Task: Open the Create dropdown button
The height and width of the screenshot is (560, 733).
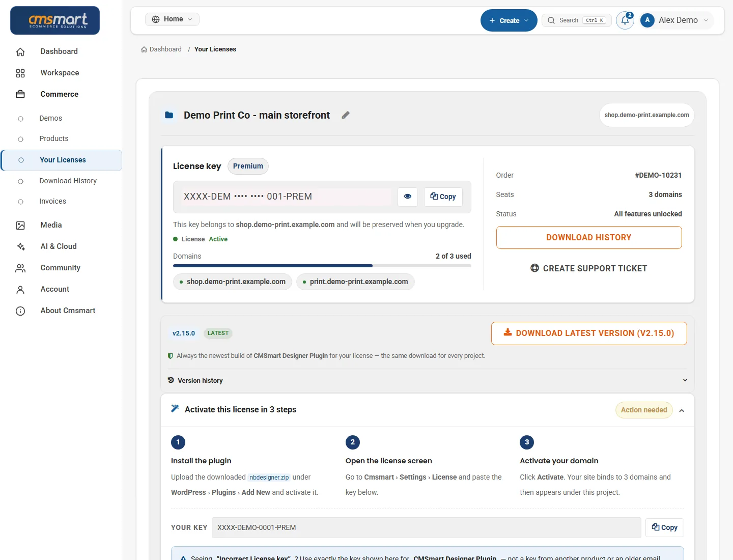Action: (509, 20)
